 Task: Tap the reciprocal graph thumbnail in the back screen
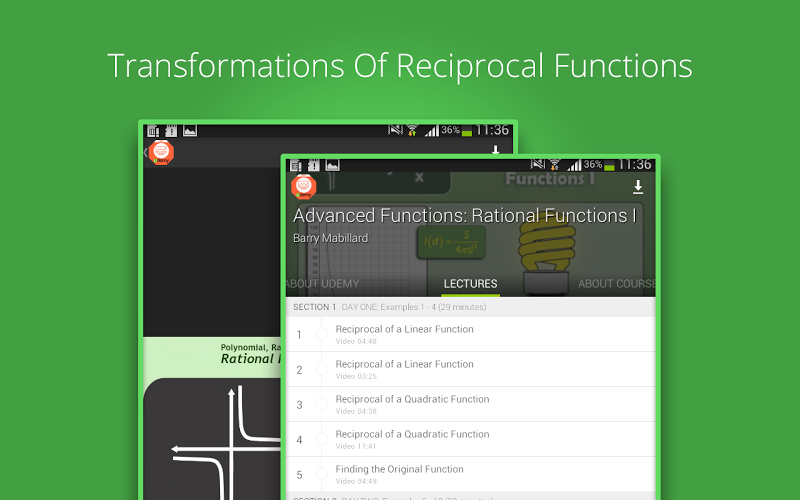click(212, 439)
